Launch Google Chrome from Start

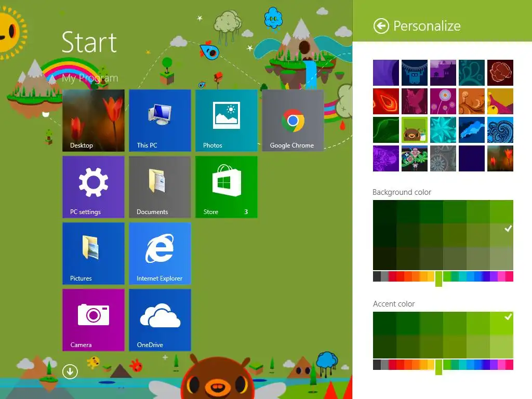tap(293, 120)
